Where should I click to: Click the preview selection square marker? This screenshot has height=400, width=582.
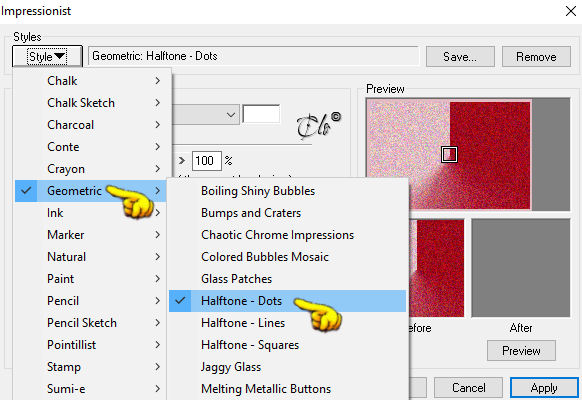pyautogui.click(x=449, y=154)
